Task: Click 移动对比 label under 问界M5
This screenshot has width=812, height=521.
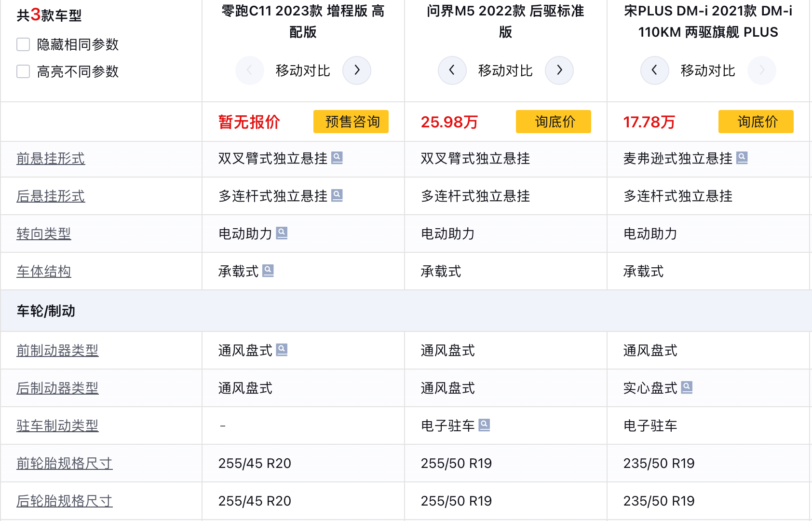Action: (x=505, y=71)
